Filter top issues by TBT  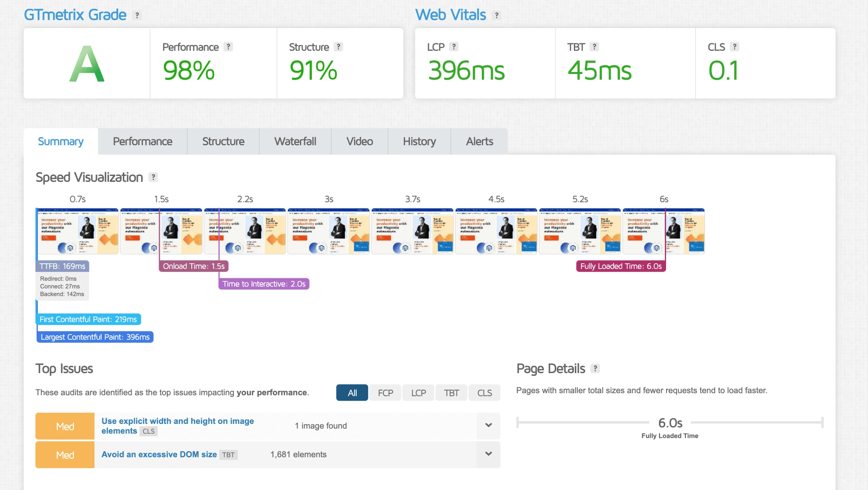point(452,393)
